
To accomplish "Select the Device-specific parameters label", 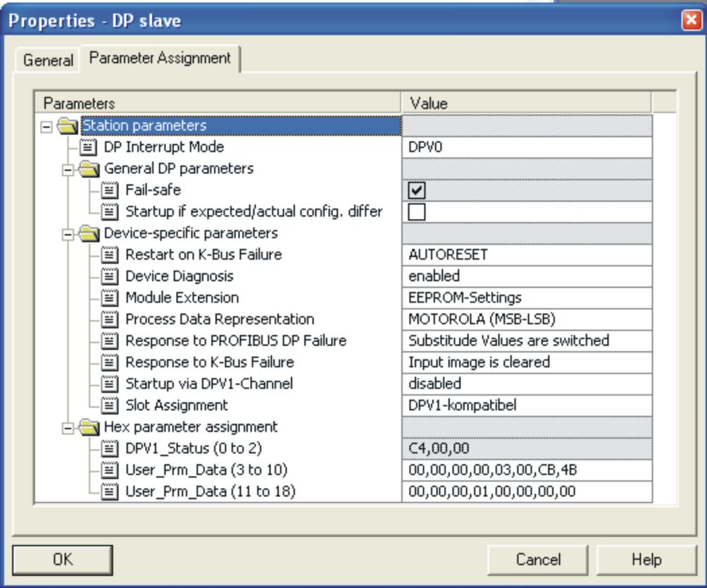I will point(191,233).
